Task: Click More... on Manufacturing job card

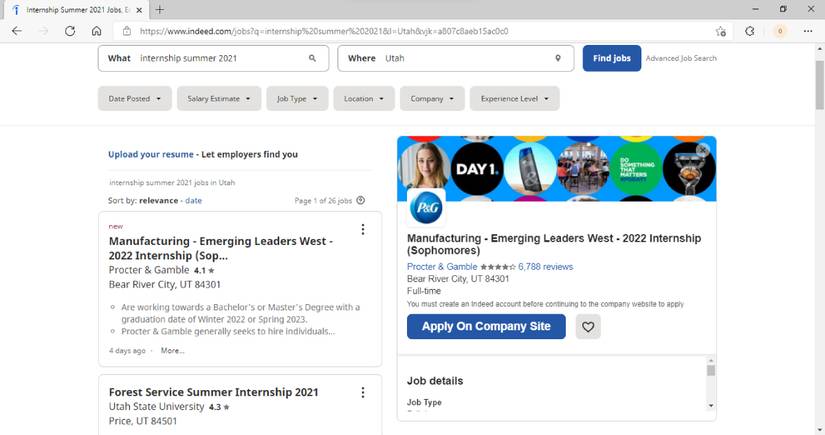Action: (x=173, y=350)
